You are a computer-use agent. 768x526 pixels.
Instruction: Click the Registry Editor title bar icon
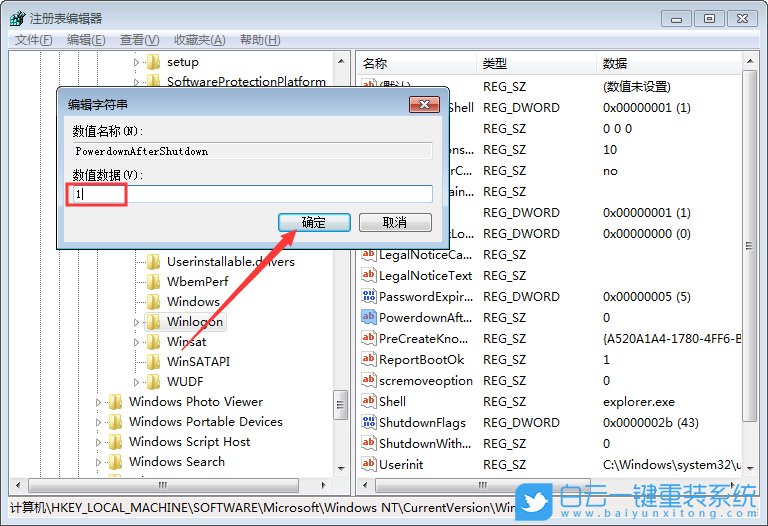pos(18,19)
